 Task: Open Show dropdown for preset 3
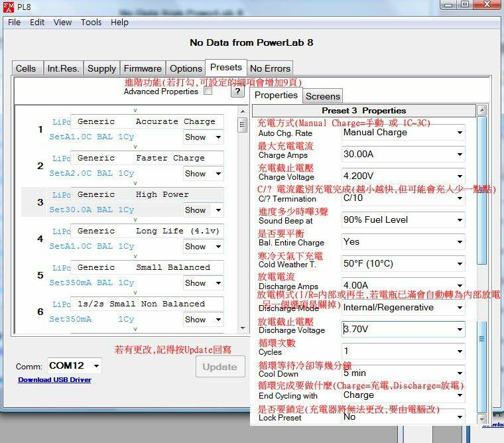[203, 210]
